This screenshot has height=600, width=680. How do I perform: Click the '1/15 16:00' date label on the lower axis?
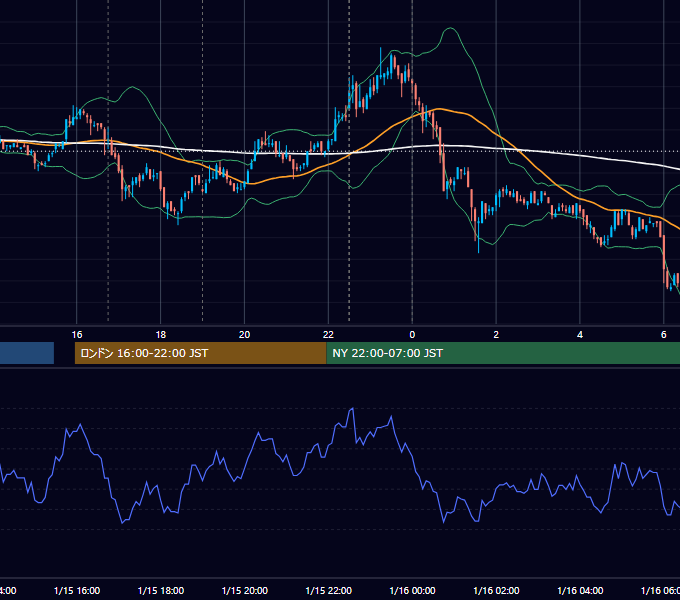click(77, 590)
